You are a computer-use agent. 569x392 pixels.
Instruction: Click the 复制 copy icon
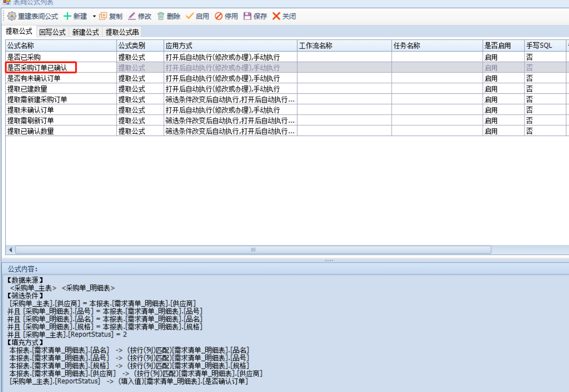(x=103, y=16)
